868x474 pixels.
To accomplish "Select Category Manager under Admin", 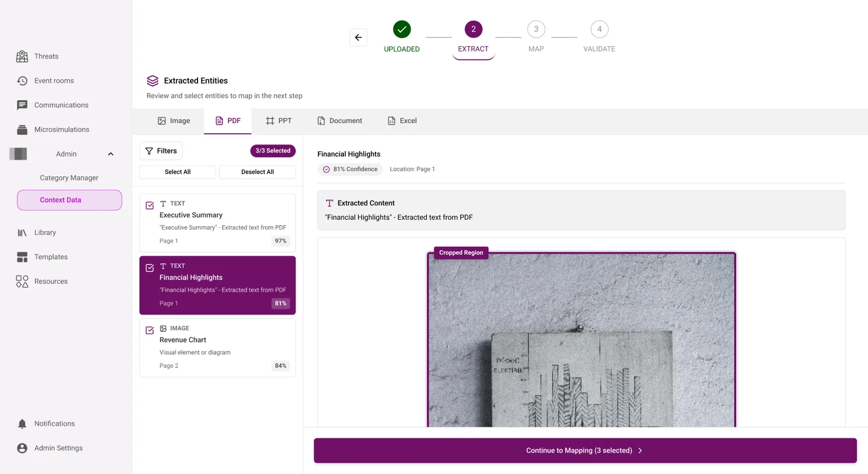I will pos(69,178).
